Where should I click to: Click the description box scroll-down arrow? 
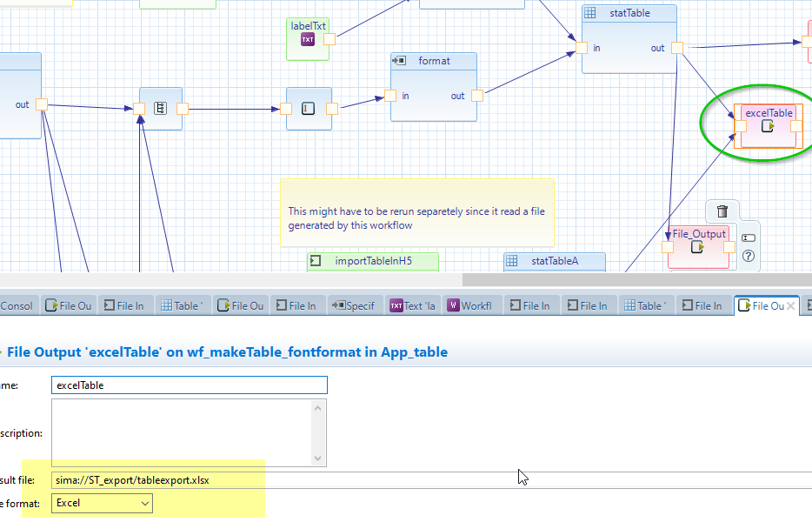(x=320, y=458)
